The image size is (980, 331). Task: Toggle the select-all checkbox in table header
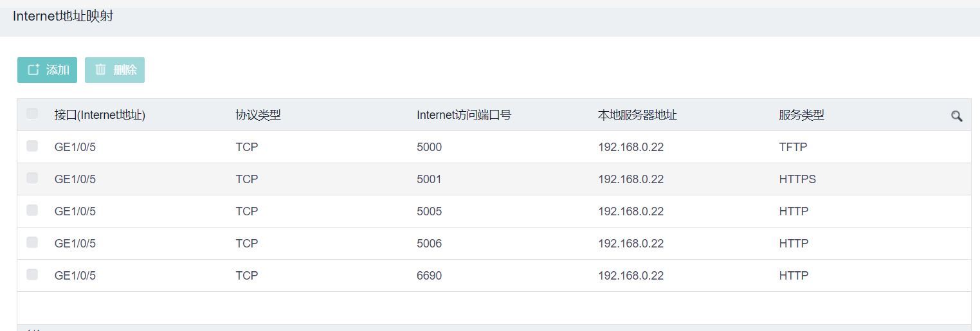[x=32, y=114]
